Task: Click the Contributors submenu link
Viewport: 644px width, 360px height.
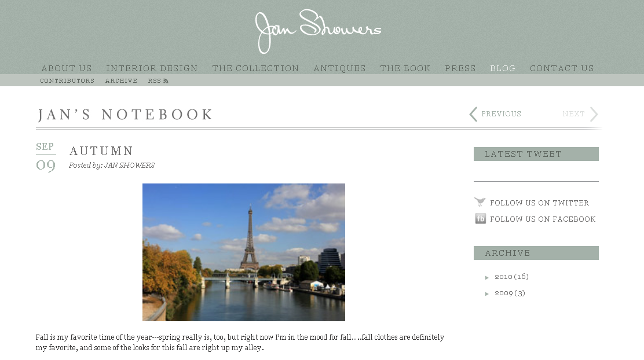Action: pos(67,81)
